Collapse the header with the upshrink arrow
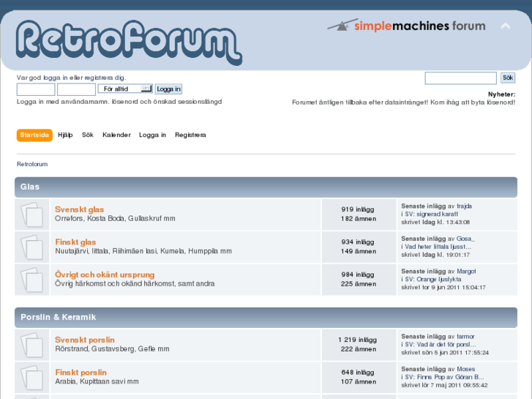This screenshot has width=532, height=399. tap(506, 26)
